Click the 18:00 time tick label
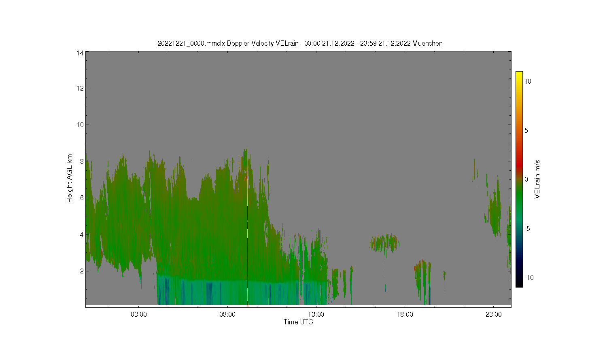The width and height of the screenshot is (607, 364). 405,315
